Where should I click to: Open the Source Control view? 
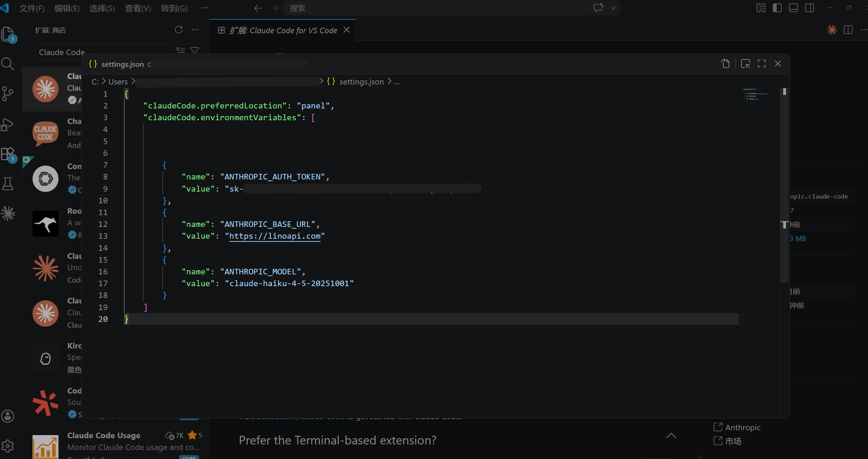point(8,94)
